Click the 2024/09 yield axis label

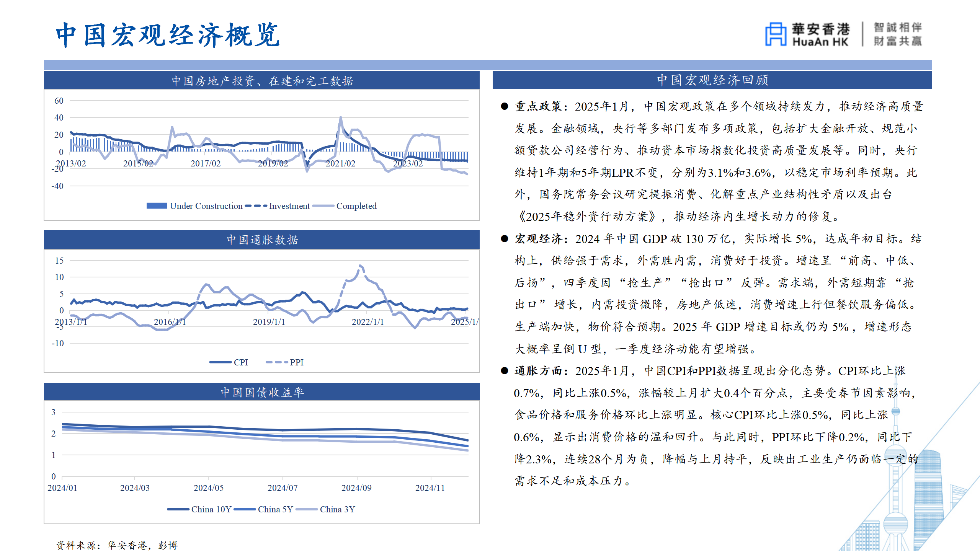click(x=356, y=488)
